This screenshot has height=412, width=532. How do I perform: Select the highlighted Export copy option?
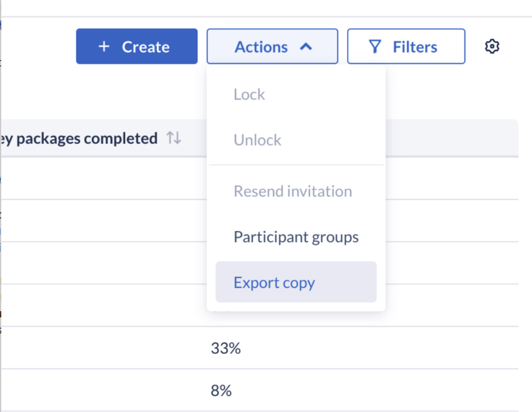pos(296,282)
